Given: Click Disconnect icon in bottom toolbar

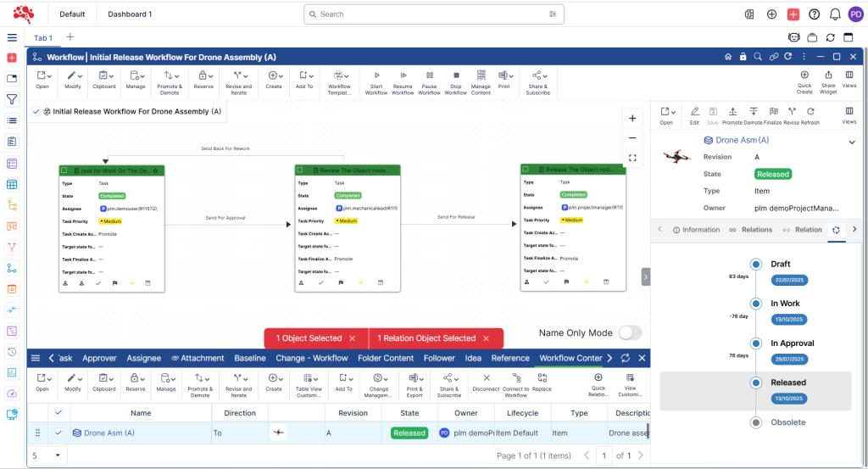Looking at the screenshot, I should click(x=486, y=378).
